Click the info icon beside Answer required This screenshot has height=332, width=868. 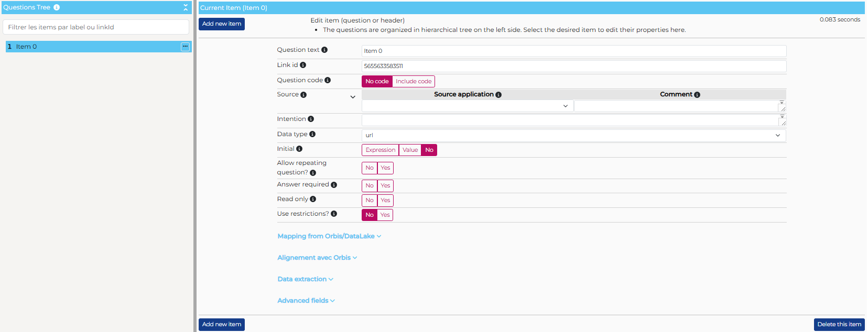[334, 185]
